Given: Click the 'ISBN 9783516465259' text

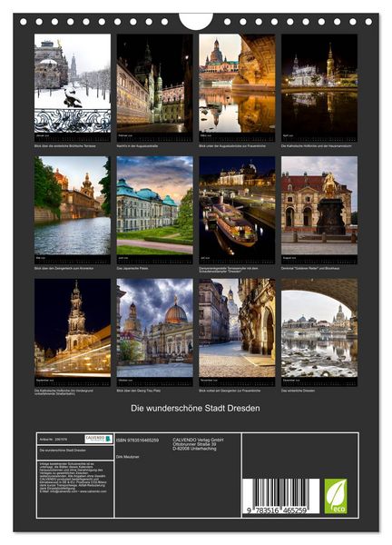Looking at the screenshot, I should 138,440.
